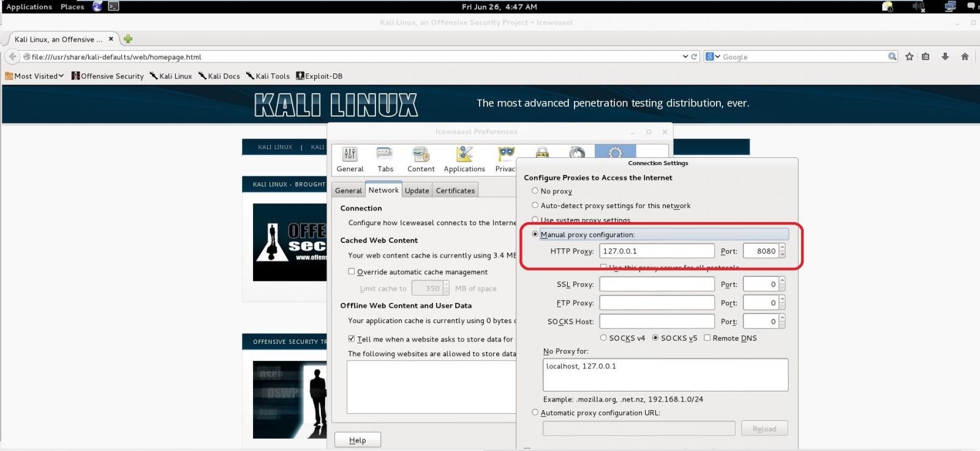Open the Applications menu

(x=29, y=7)
